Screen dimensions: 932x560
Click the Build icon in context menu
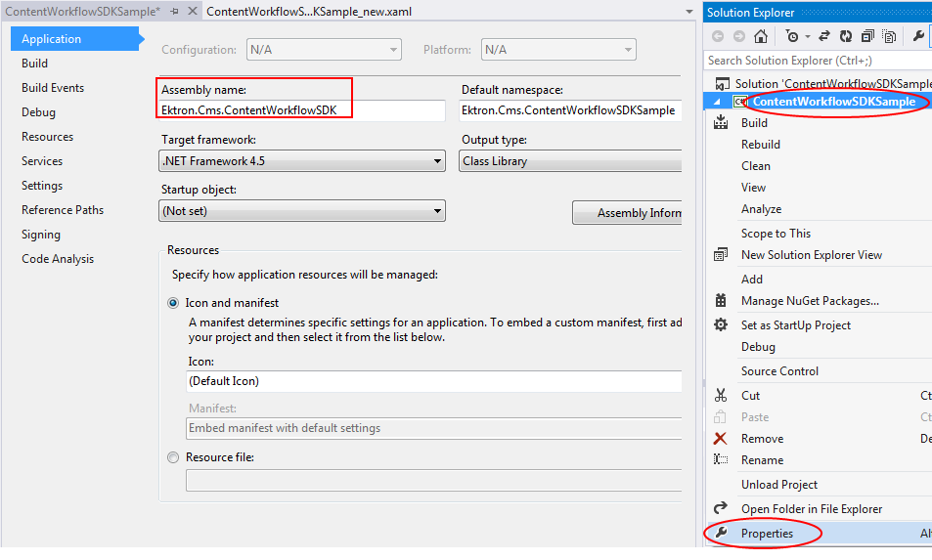[x=721, y=123]
